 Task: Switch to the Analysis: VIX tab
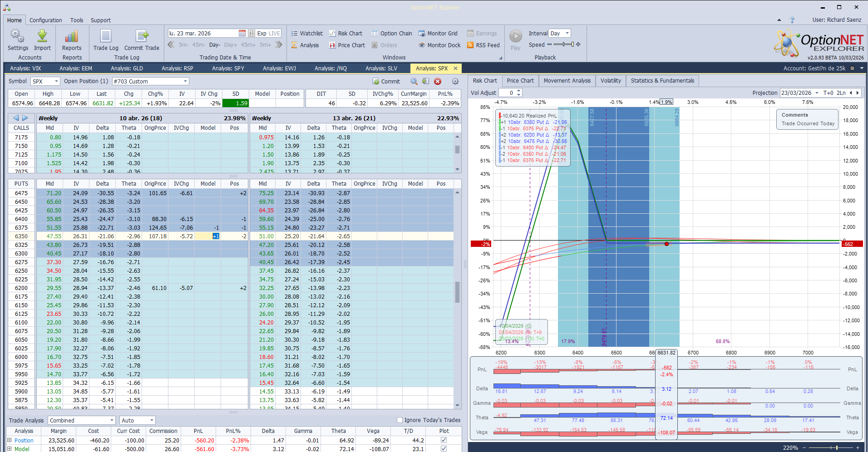(25, 68)
